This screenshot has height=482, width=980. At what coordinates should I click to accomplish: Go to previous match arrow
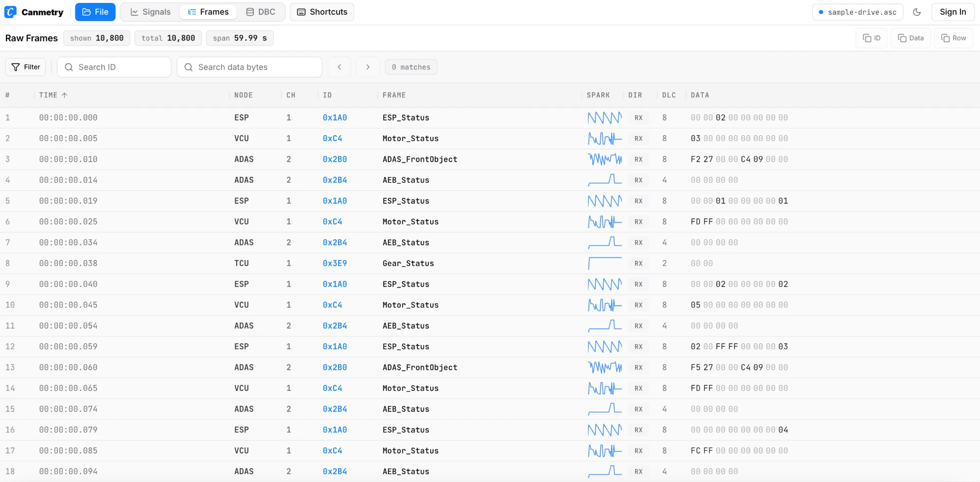(339, 67)
